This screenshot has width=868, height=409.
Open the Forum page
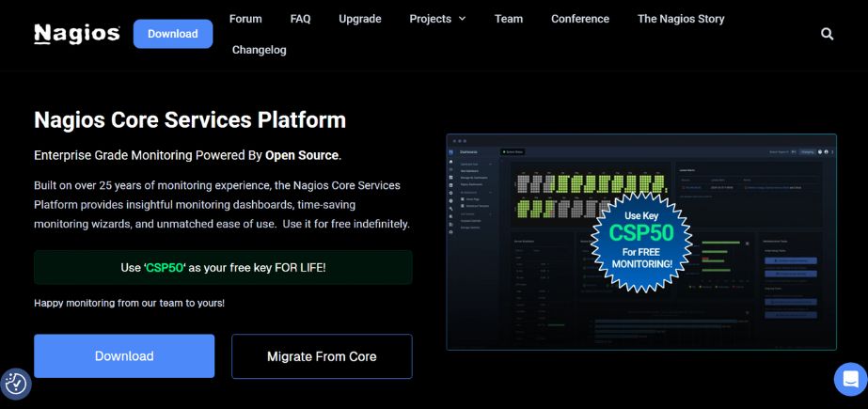245,19
